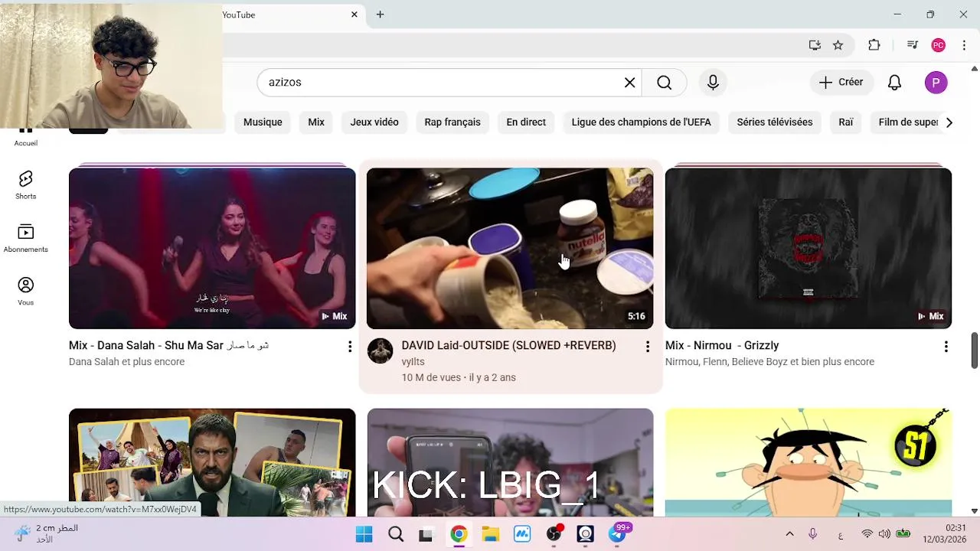Open options for Mix - Nirmou - Grizzly
This screenshot has width=980, height=551.
(x=946, y=347)
